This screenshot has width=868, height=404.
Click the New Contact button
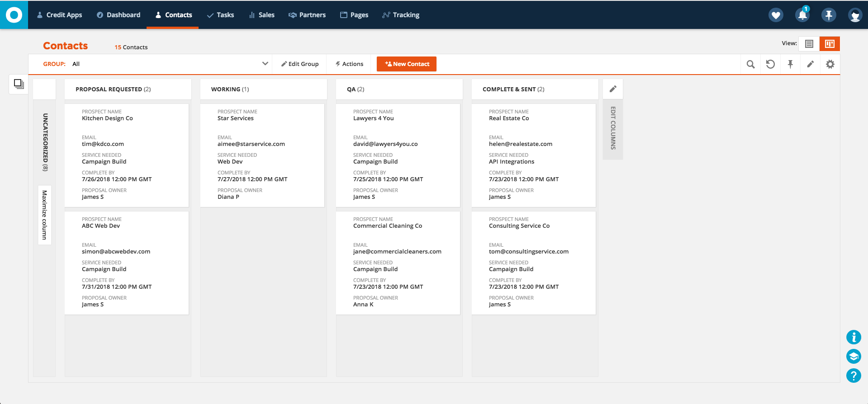pos(407,64)
